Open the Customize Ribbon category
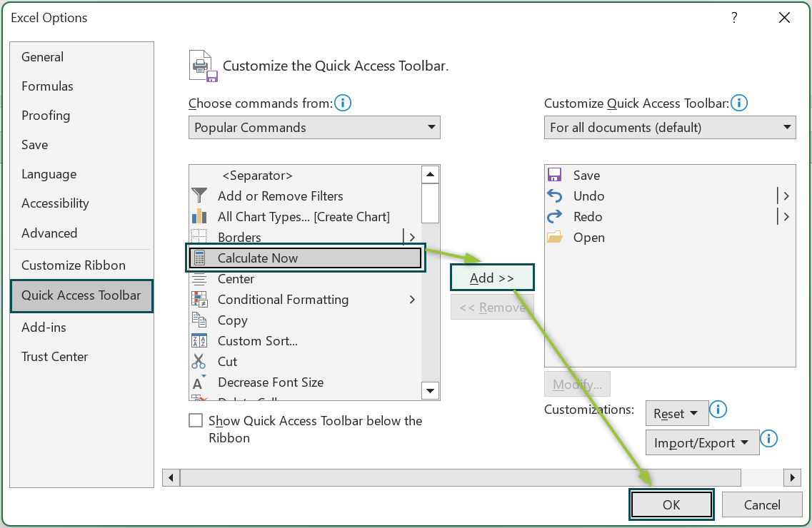Screen dimensions: 812x528 (x=81, y=265)
